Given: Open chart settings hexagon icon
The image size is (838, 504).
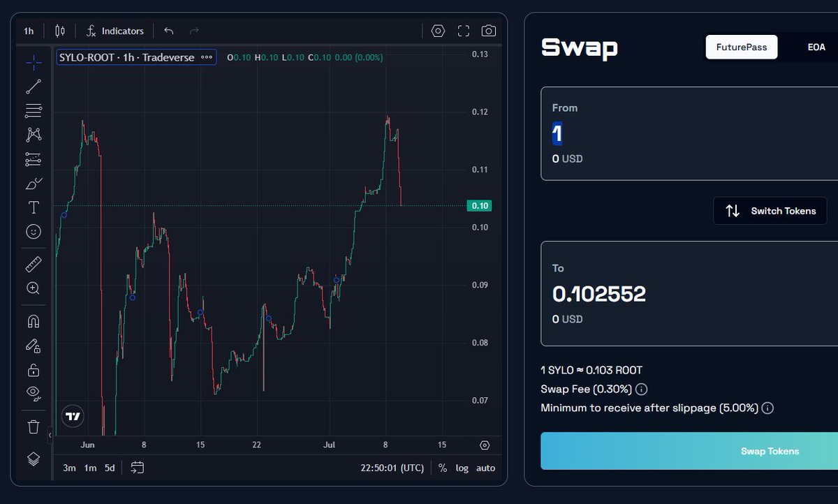Looking at the screenshot, I should coord(438,31).
